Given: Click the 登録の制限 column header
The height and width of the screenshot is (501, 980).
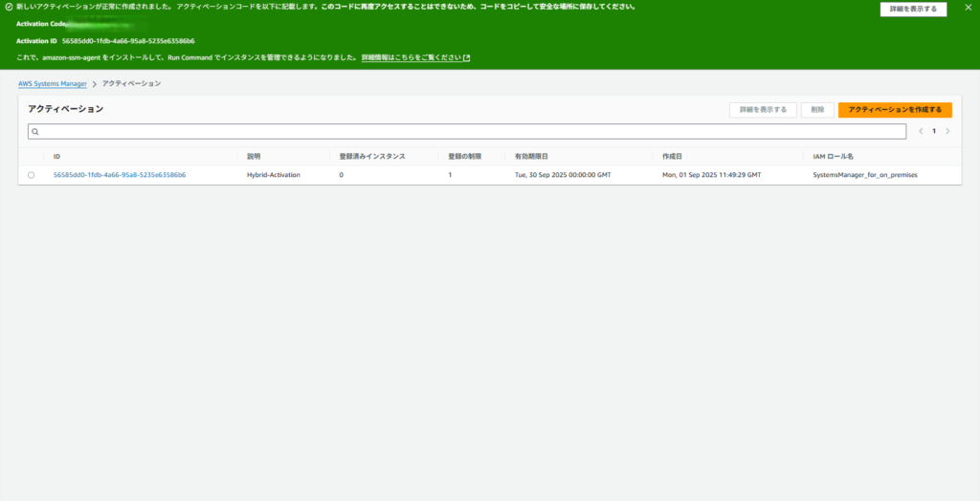Looking at the screenshot, I should coord(465,156).
